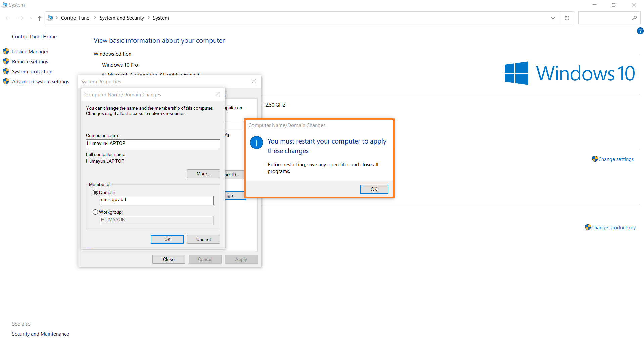Expand the address bar history dropdown

pos(553,18)
